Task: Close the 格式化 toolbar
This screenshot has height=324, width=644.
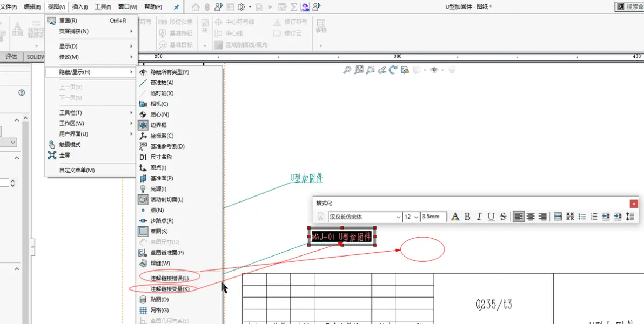Action: click(x=634, y=203)
